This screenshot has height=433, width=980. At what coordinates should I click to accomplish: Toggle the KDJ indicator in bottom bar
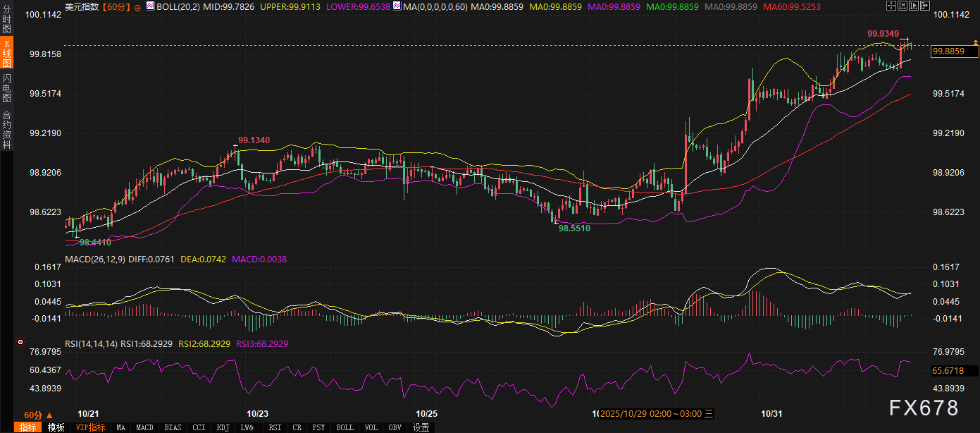pos(223,427)
